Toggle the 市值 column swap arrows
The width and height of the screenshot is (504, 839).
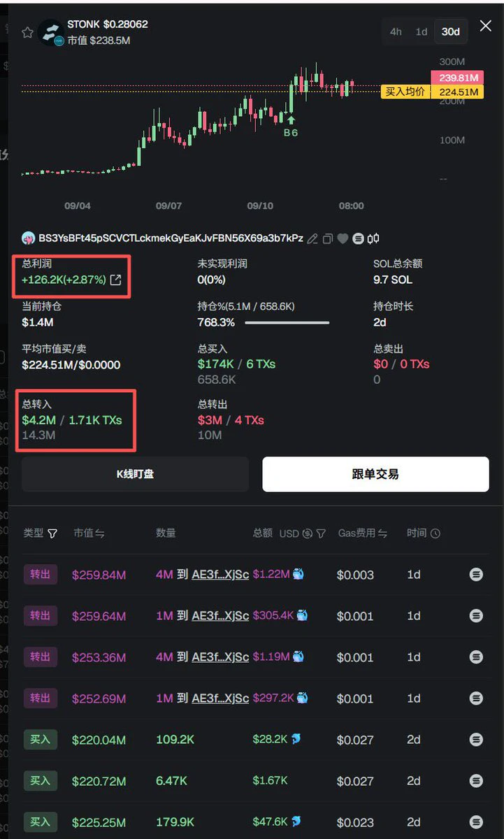click(100, 533)
